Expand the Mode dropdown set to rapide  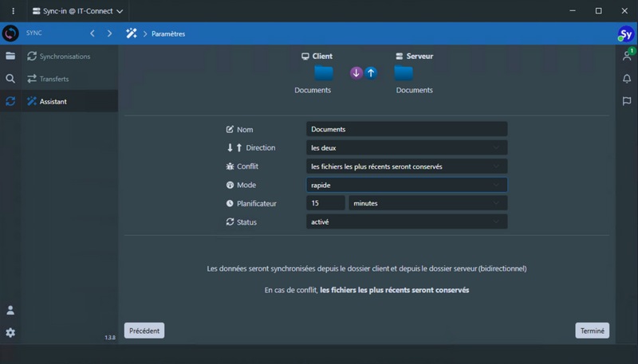[407, 185]
